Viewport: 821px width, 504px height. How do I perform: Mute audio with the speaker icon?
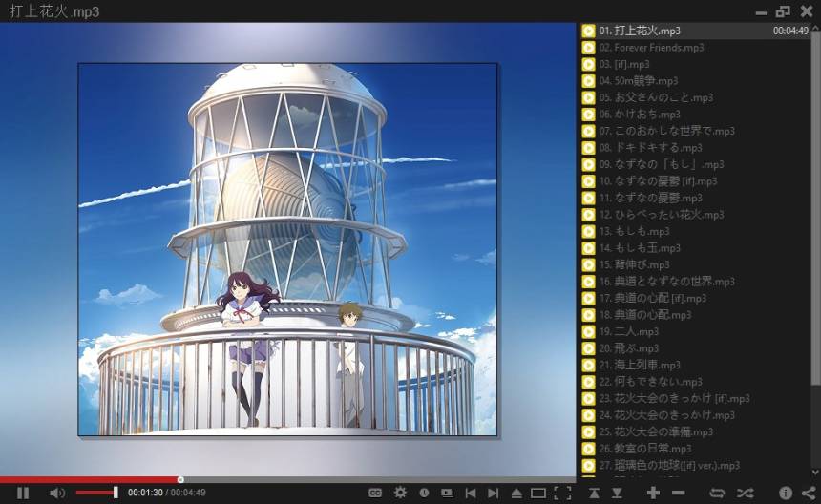57,493
